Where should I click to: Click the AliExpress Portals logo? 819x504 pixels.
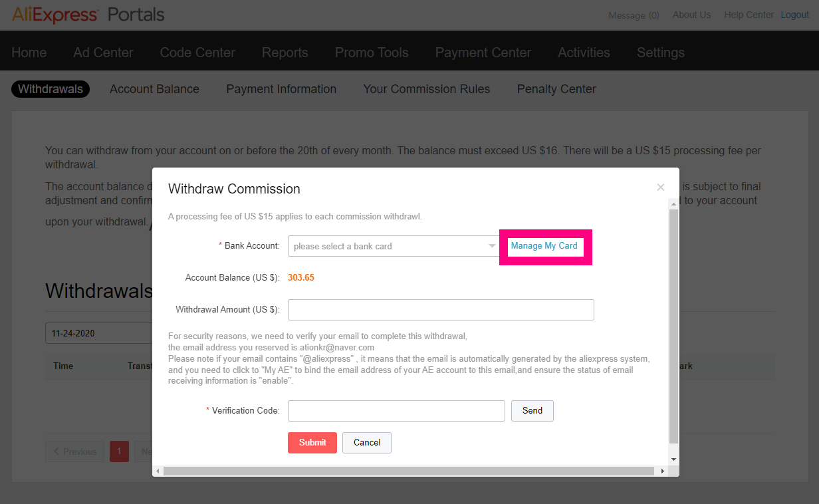pyautogui.click(x=88, y=14)
